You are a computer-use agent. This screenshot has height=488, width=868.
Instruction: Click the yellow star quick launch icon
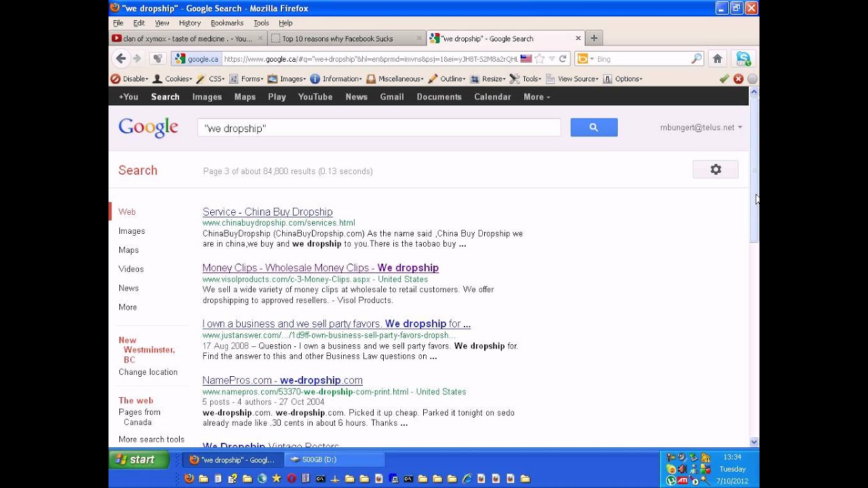[276, 479]
